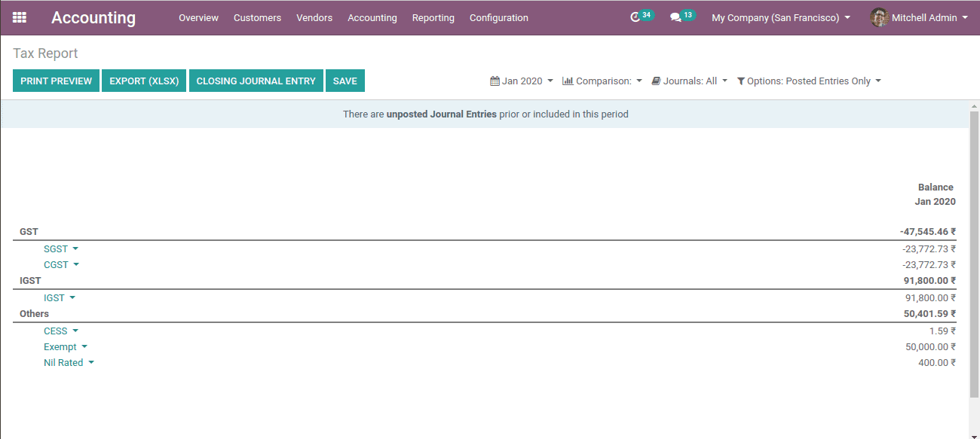Click the Tax Report page title
This screenshot has height=439, width=980.
pos(45,53)
